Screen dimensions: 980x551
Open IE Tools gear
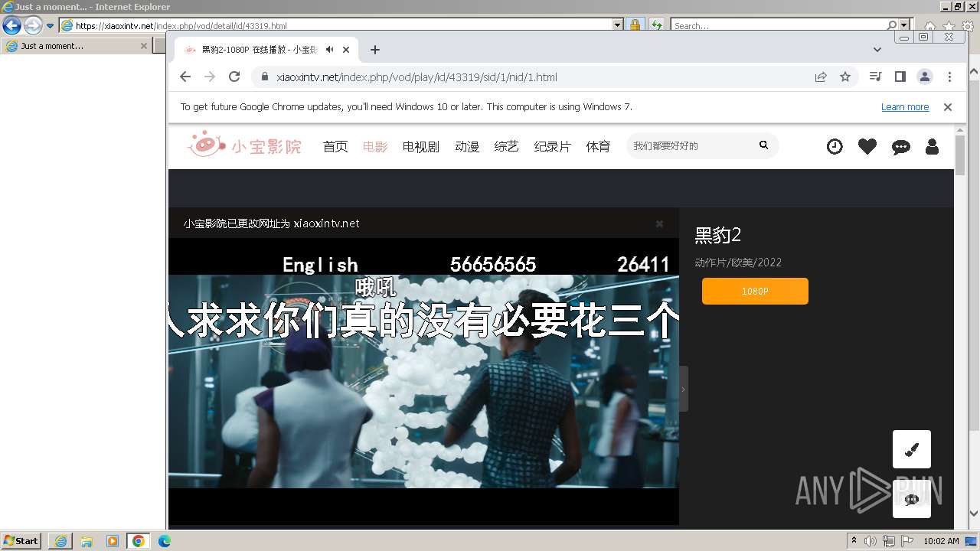pyautogui.click(x=968, y=26)
